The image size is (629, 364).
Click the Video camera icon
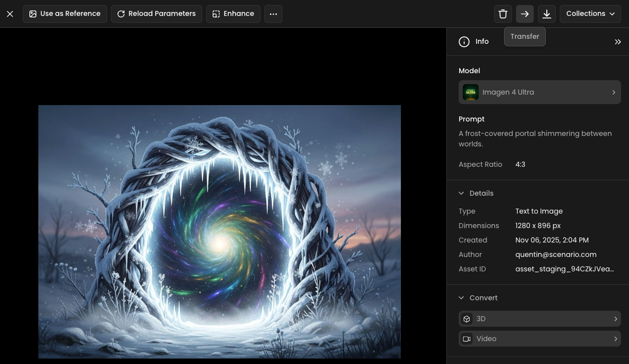[x=467, y=339]
